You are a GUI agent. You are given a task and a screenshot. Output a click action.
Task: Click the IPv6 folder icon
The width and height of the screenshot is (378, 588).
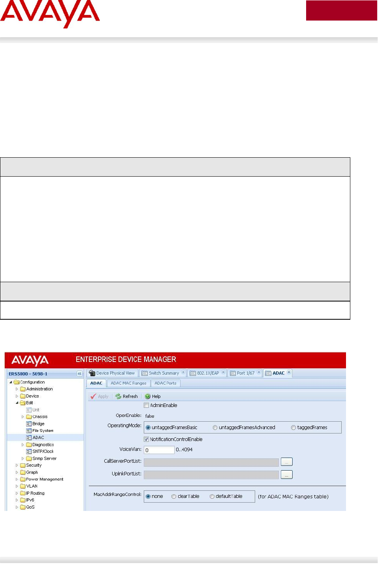point(23,500)
